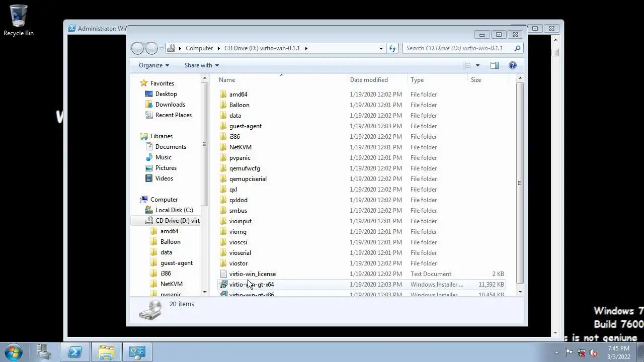Click the Start button orb

point(14,351)
